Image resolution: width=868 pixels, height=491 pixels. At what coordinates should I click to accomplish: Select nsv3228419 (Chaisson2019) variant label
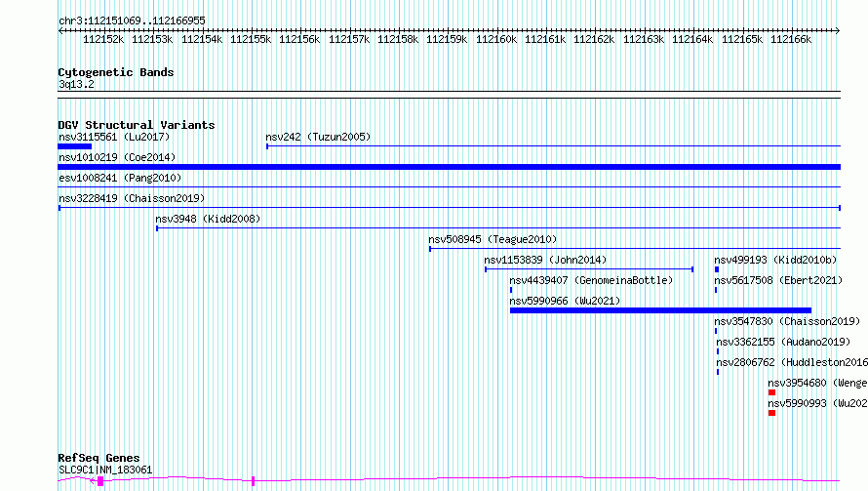(132, 198)
